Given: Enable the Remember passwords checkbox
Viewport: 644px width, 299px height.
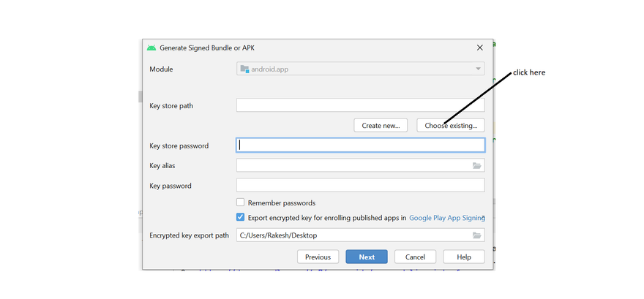Looking at the screenshot, I should click(x=240, y=203).
